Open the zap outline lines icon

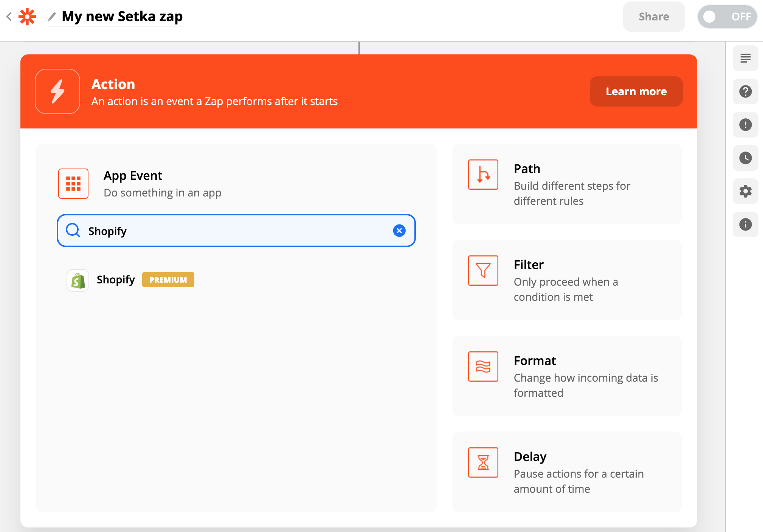tap(745, 58)
